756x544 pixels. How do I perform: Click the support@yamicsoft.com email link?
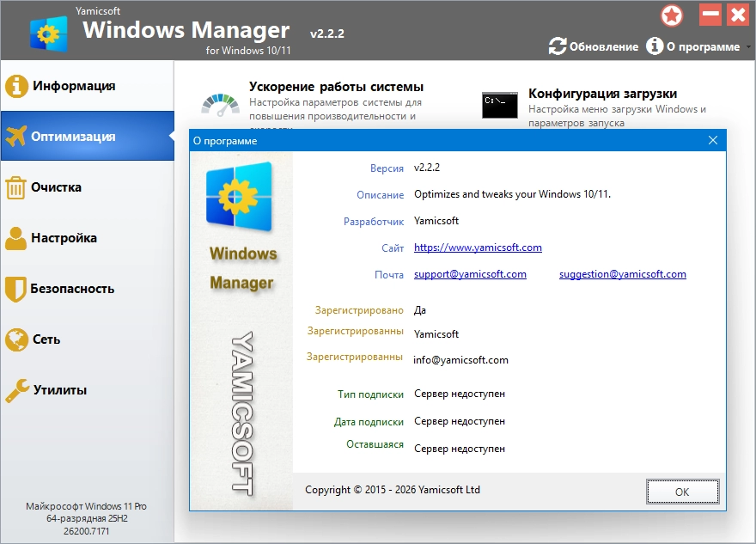point(470,274)
